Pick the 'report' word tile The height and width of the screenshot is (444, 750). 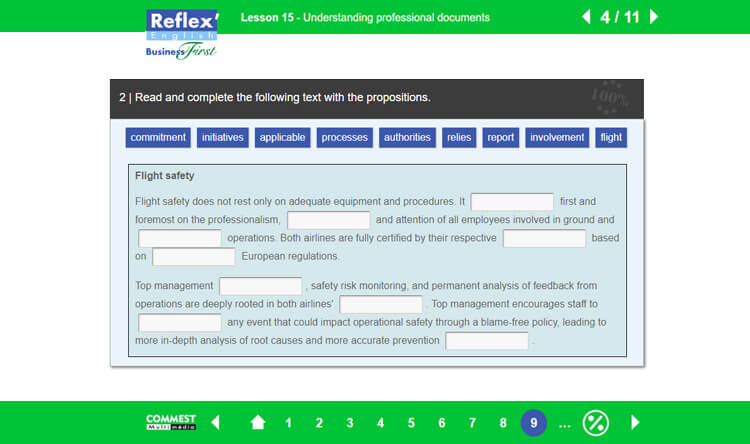point(500,137)
